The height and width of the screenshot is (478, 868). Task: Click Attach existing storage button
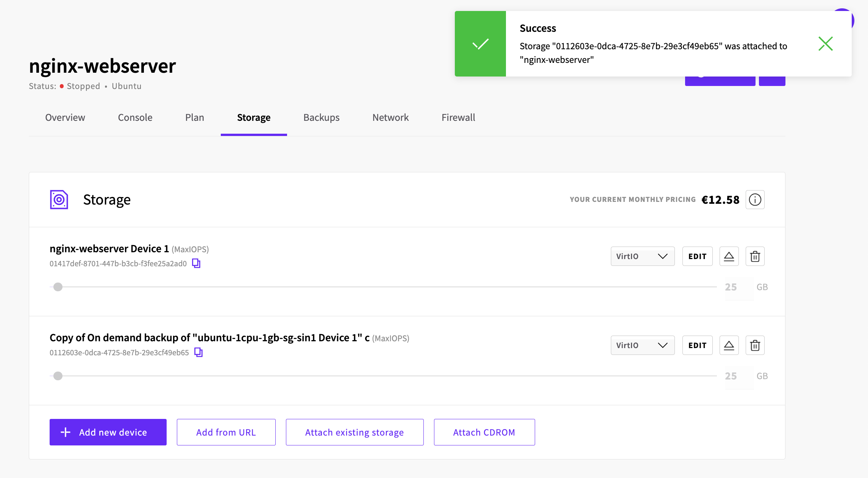tap(354, 432)
